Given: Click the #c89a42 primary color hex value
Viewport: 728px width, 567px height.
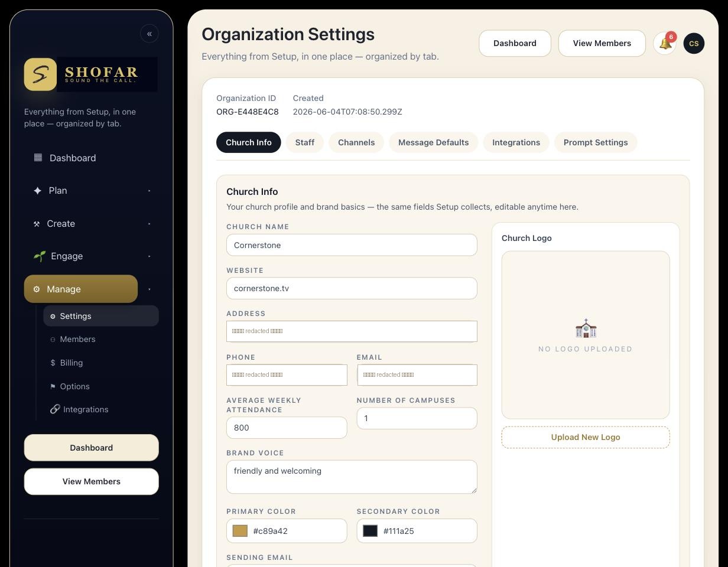Looking at the screenshot, I should [x=270, y=531].
